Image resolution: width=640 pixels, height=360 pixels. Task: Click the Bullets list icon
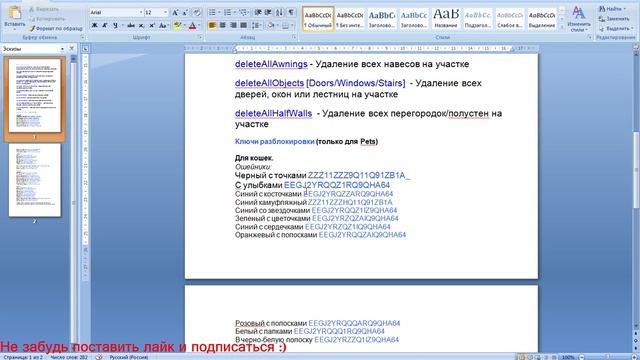[x=212, y=13]
